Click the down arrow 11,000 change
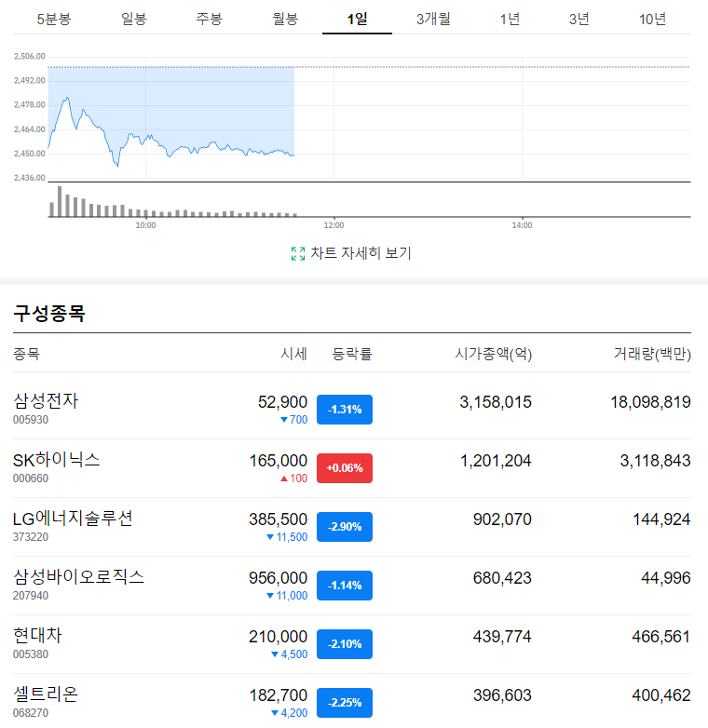This screenshot has height=728, width=708. pos(287,596)
